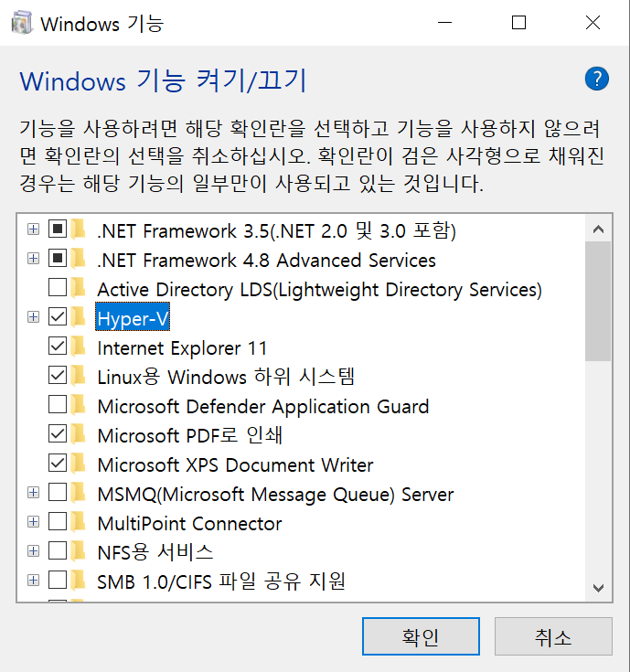This screenshot has width=630, height=672.
Task: Open help with the blue question mark icon
Action: pos(596,79)
